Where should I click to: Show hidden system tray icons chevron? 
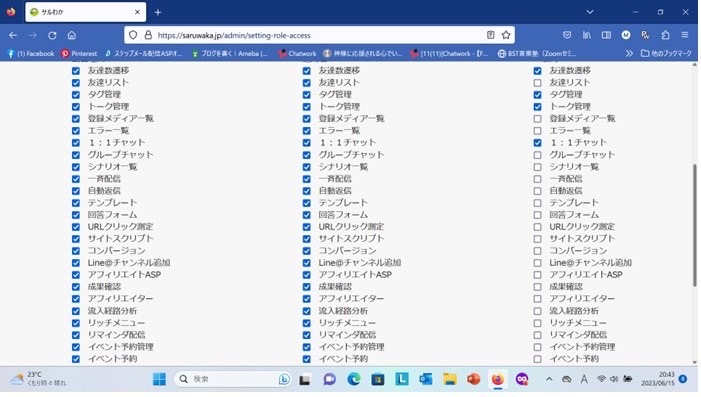pyautogui.click(x=549, y=379)
